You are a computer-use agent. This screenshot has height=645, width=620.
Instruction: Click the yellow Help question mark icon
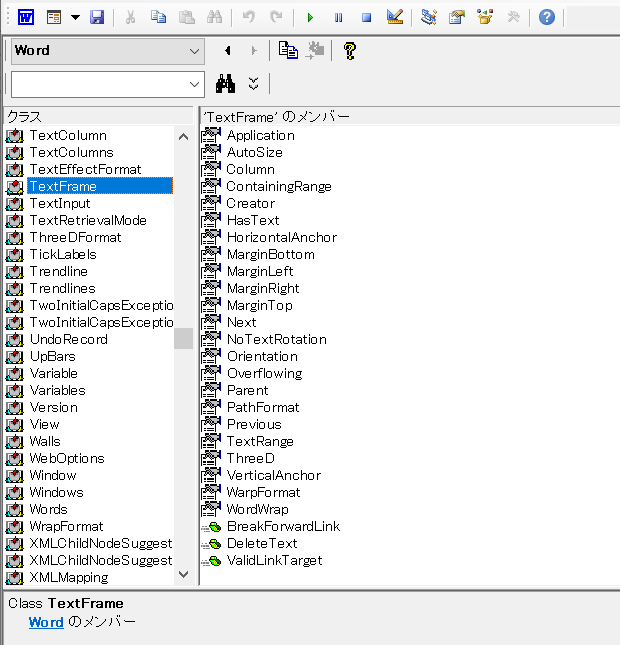tap(350, 51)
